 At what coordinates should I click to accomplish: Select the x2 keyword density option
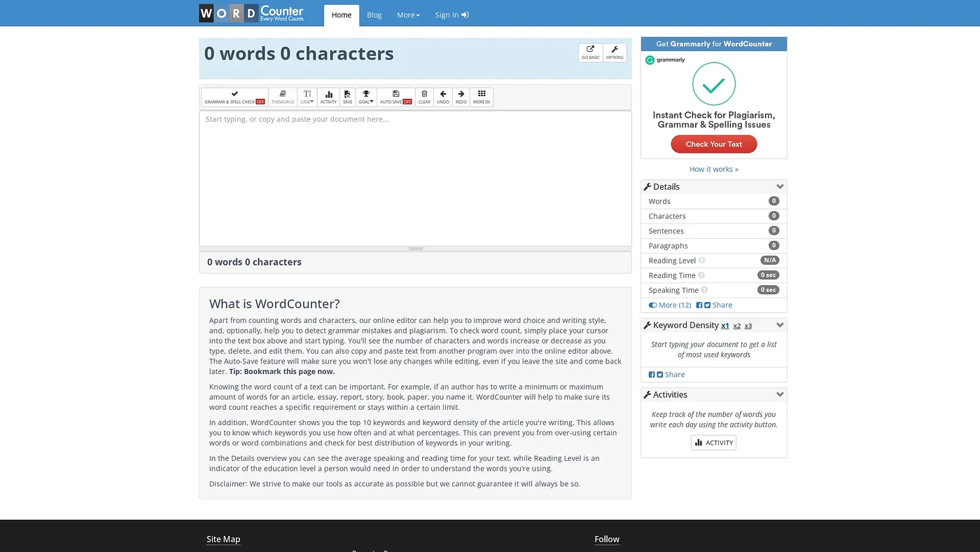[737, 326]
